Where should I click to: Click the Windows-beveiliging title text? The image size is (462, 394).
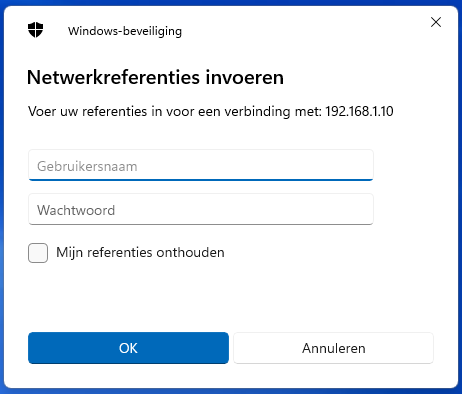click(125, 31)
